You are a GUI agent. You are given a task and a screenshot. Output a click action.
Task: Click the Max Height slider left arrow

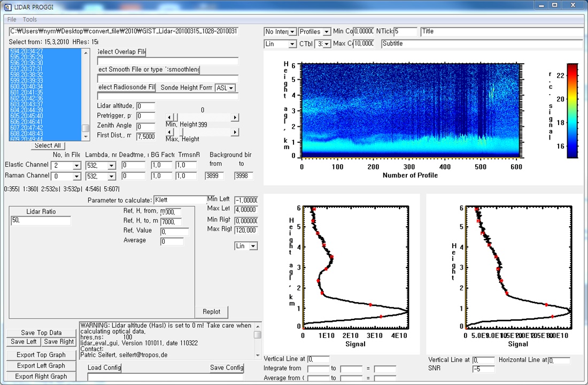coord(169,132)
